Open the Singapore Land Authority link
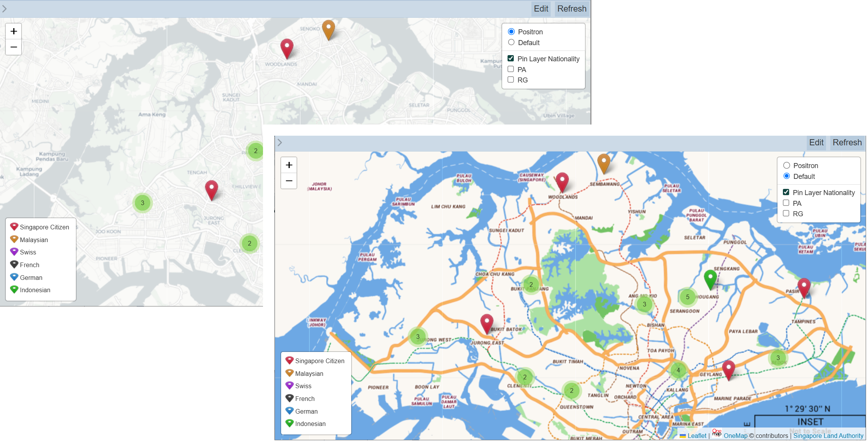The height and width of the screenshot is (441, 868). click(828, 436)
